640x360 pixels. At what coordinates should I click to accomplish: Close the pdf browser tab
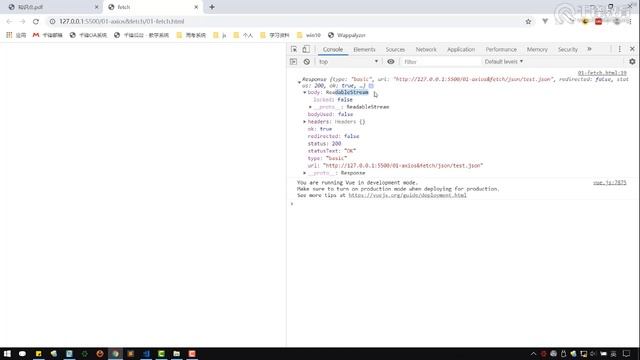click(97, 7)
